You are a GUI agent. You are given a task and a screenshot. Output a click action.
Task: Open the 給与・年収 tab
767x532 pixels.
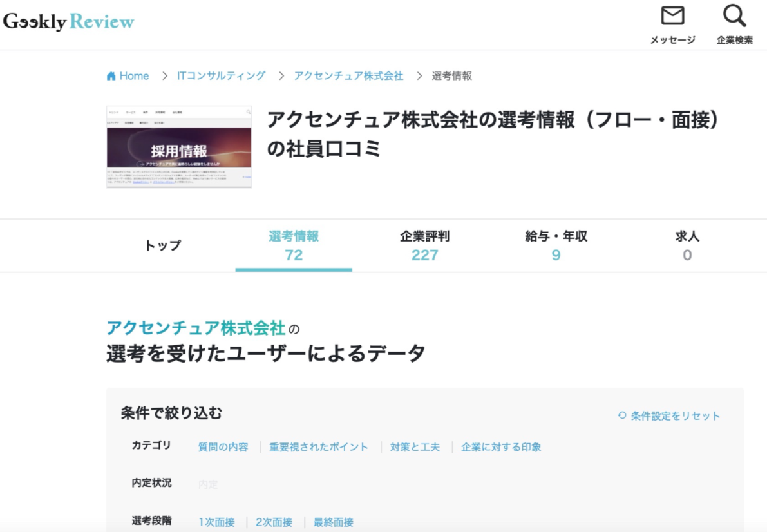coord(556,245)
